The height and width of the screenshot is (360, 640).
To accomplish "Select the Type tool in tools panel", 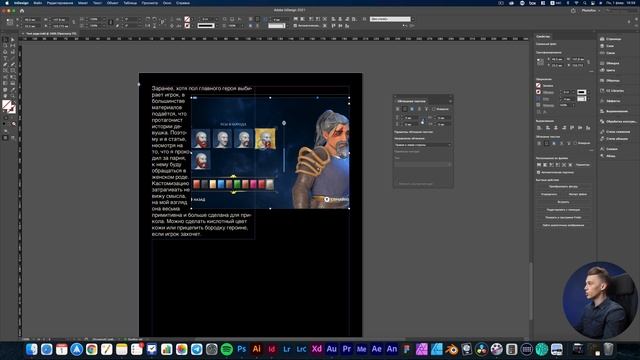I will [x=5, y=58].
